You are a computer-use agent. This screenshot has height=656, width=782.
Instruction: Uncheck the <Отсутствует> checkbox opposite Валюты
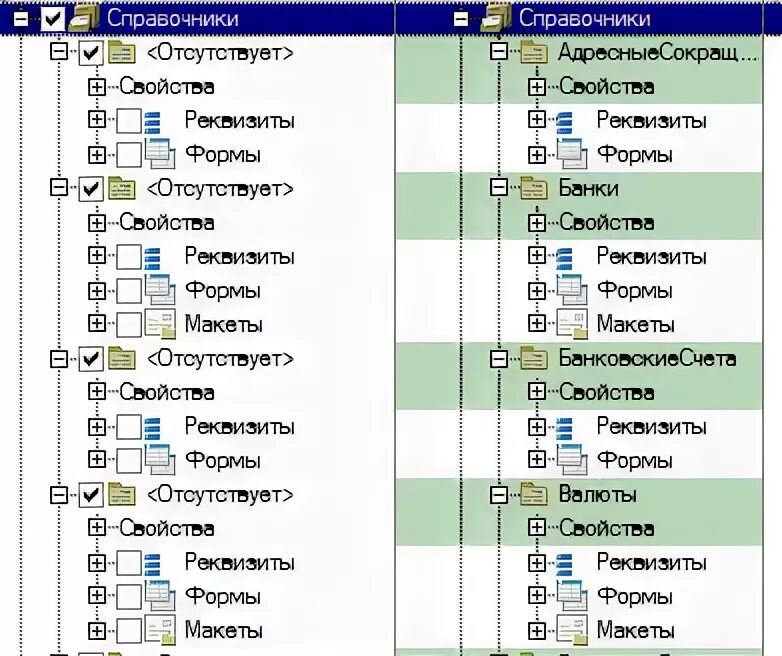point(91,495)
